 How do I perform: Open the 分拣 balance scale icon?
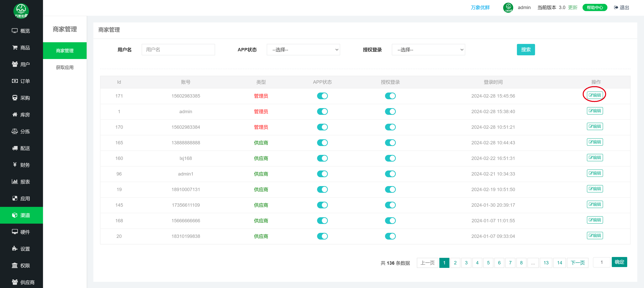pos(14,131)
